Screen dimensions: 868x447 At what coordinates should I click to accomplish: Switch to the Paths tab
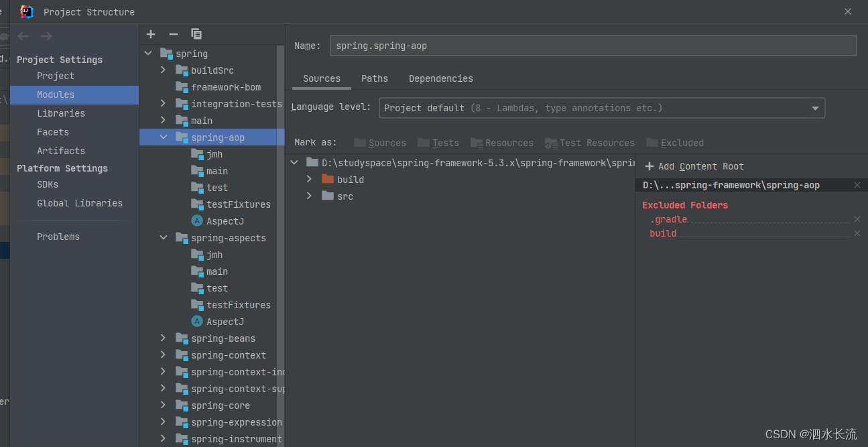(375, 78)
